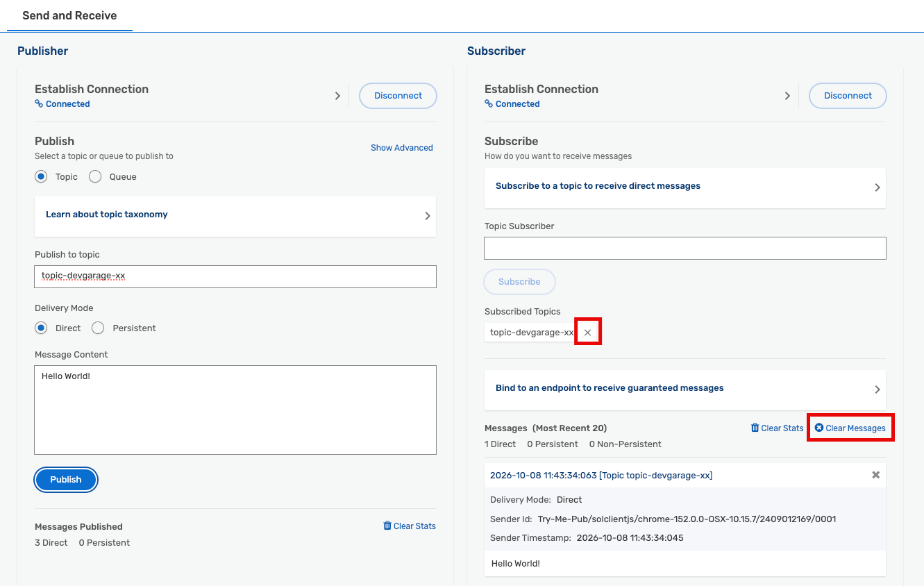This screenshot has height=586, width=924.
Task: Disconnect the Publisher connection
Action: click(x=398, y=96)
